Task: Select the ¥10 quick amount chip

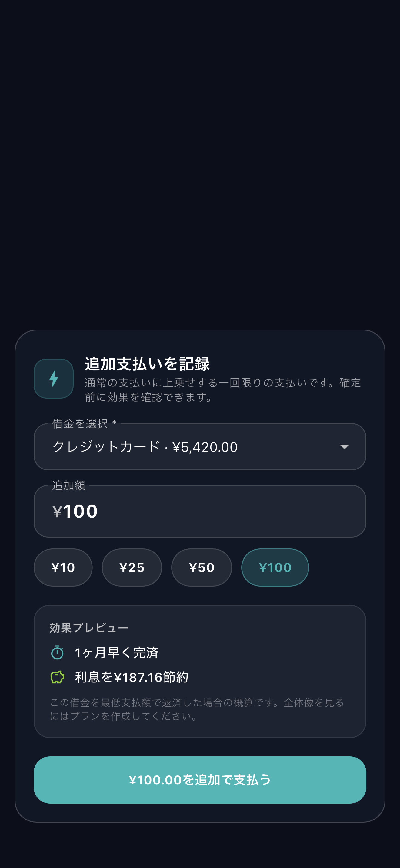Action: [63, 567]
